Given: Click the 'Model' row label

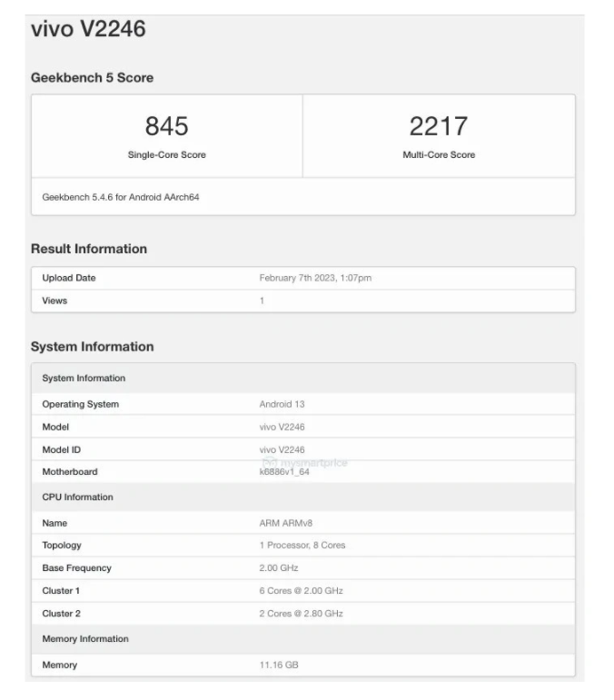Looking at the screenshot, I should tap(55, 427).
